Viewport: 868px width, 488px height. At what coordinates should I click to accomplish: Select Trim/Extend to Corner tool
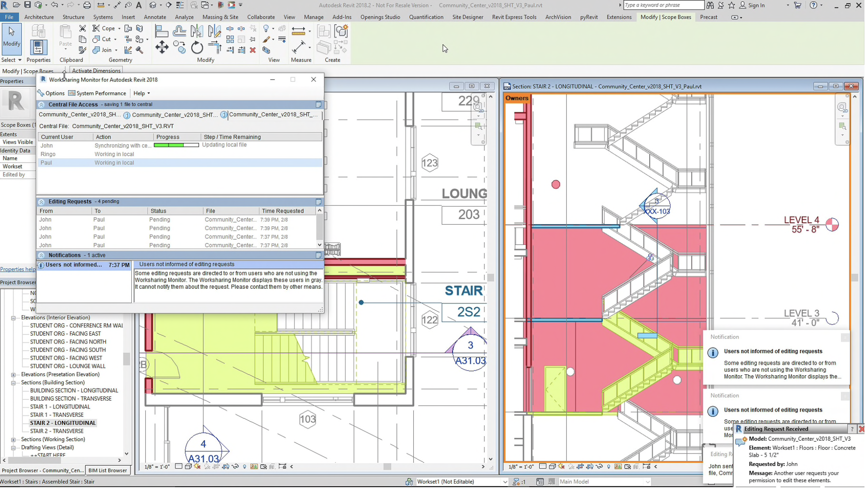tap(214, 47)
